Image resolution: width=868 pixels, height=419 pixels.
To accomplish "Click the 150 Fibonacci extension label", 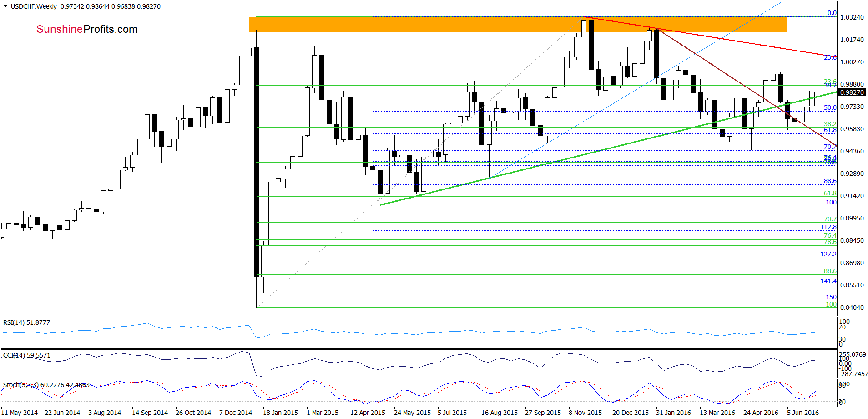I will click(x=832, y=297).
